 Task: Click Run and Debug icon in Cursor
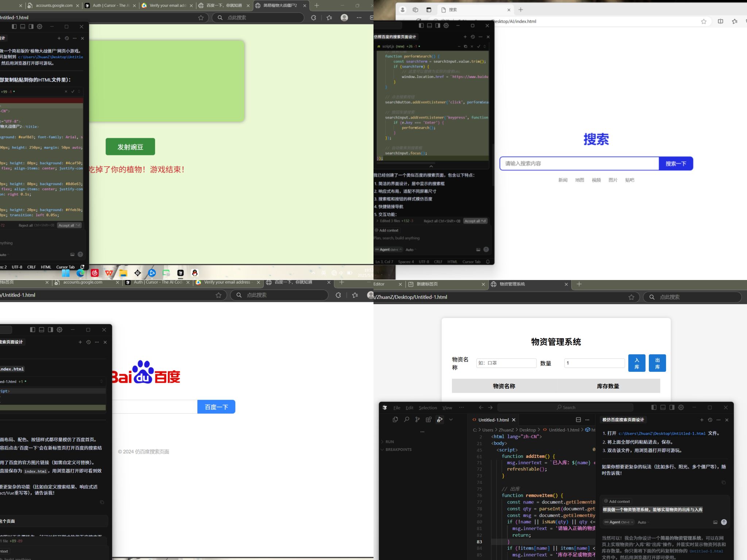(440, 420)
